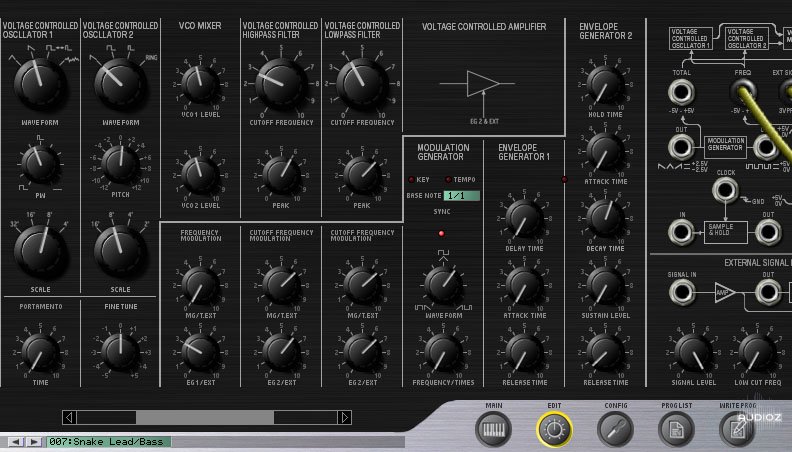Screen dimensions: 792x452
Task: Click the FREQ patch jack with yellow cable
Action: (743, 92)
